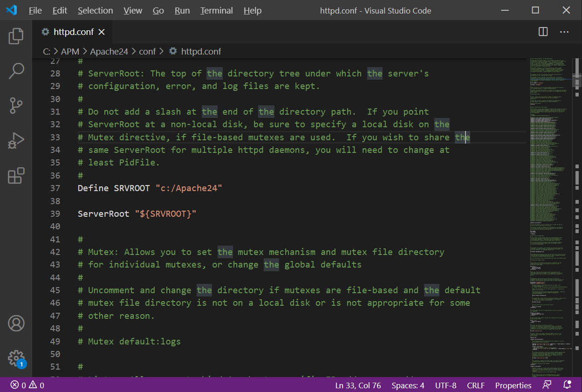This screenshot has height=392, width=582.
Task: Expand the Apache24 breadcrumb segment
Action: pyautogui.click(x=109, y=51)
